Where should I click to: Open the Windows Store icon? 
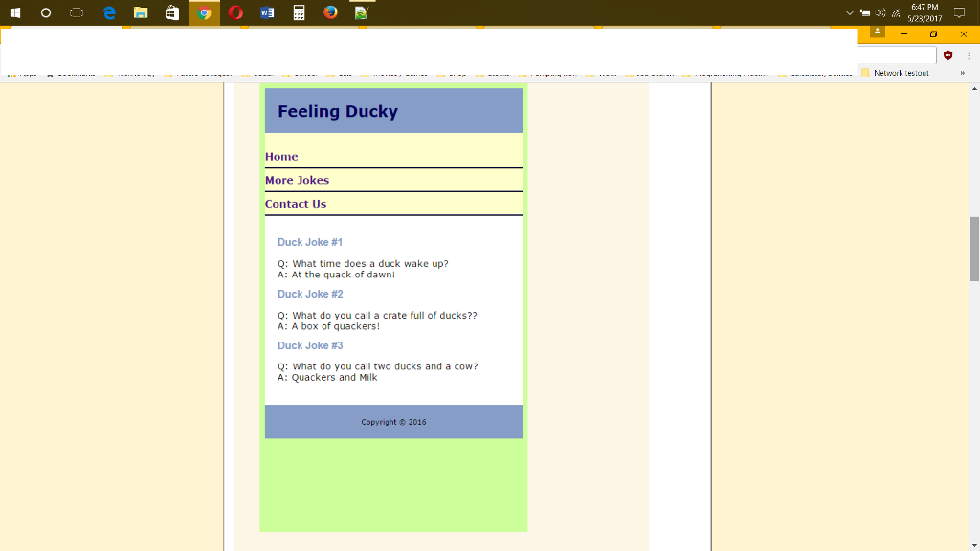click(x=172, y=13)
